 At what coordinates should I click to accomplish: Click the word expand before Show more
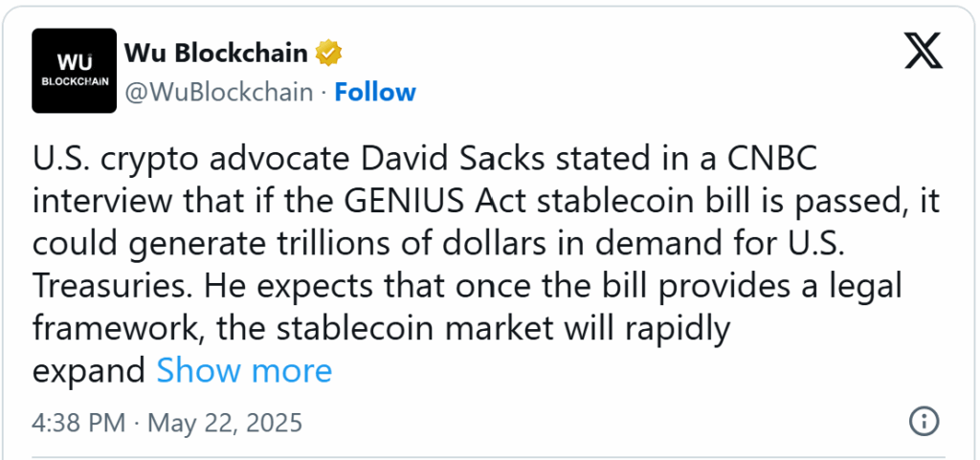pos(89,372)
